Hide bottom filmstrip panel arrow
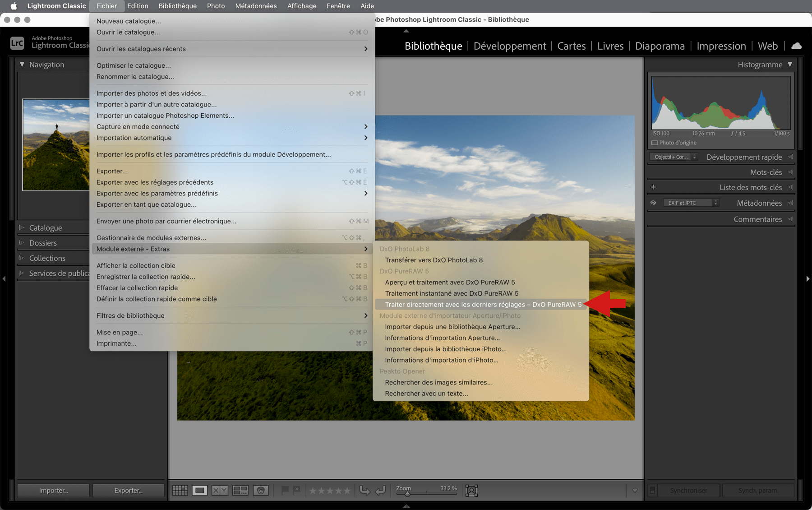The image size is (812, 510). tap(406, 506)
